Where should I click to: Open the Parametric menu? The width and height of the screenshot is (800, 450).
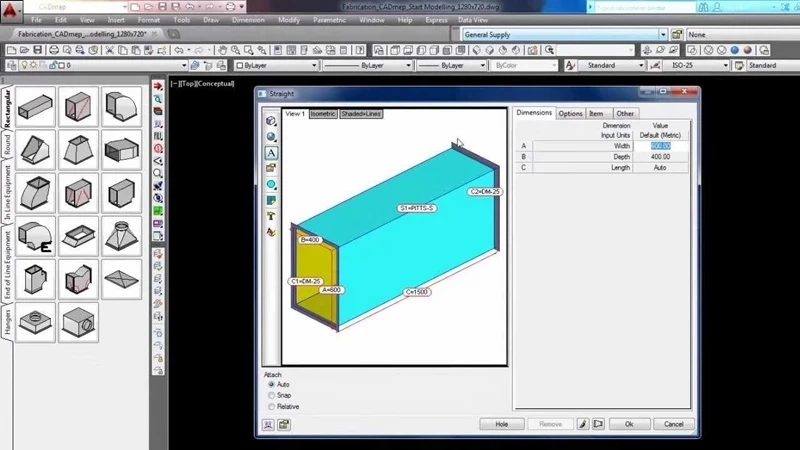329,20
